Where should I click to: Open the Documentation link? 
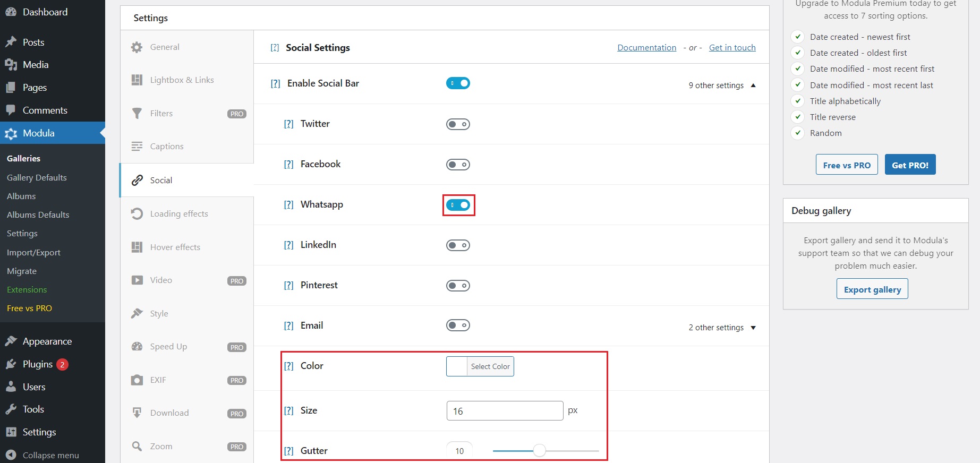point(646,48)
